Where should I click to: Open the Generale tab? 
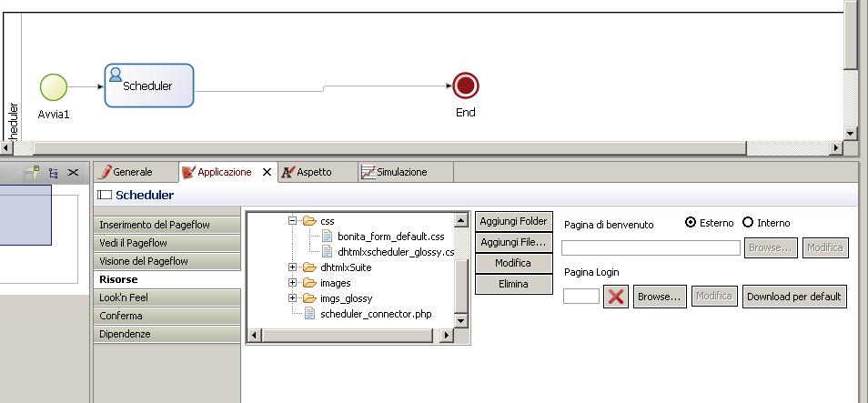[x=136, y=172]
